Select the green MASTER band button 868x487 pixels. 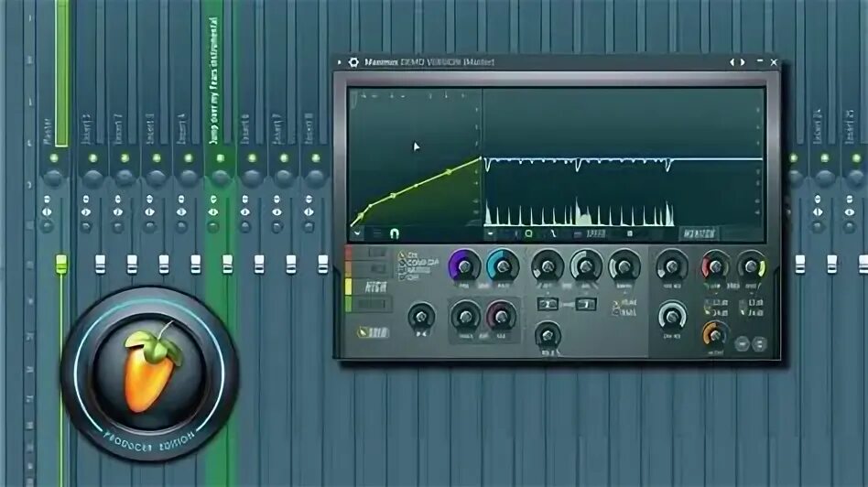tap(369, 304)
